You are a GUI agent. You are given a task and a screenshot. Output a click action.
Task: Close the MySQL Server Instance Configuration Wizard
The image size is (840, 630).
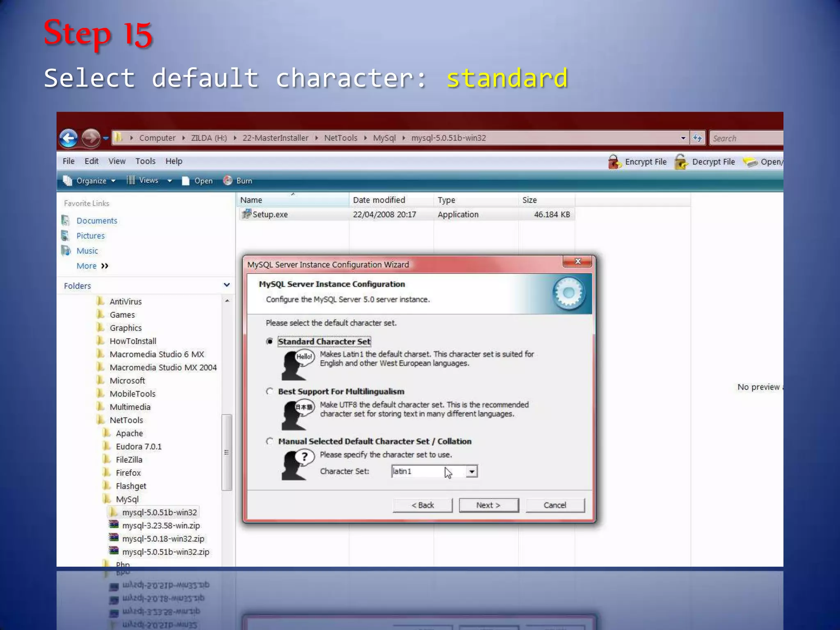tap(578, 261)
